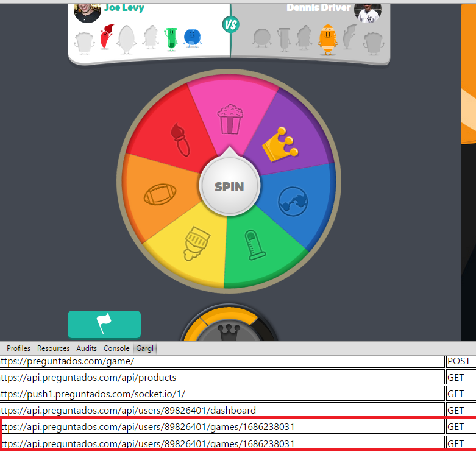Open Dennis Driver's profile picture
Image resolution: width=476 pixels, height=452 pixels.
click(x=368, y=11)
